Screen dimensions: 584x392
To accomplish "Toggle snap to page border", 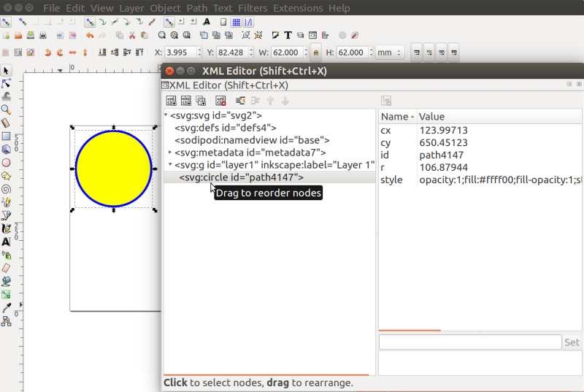I will click(223, 22).
